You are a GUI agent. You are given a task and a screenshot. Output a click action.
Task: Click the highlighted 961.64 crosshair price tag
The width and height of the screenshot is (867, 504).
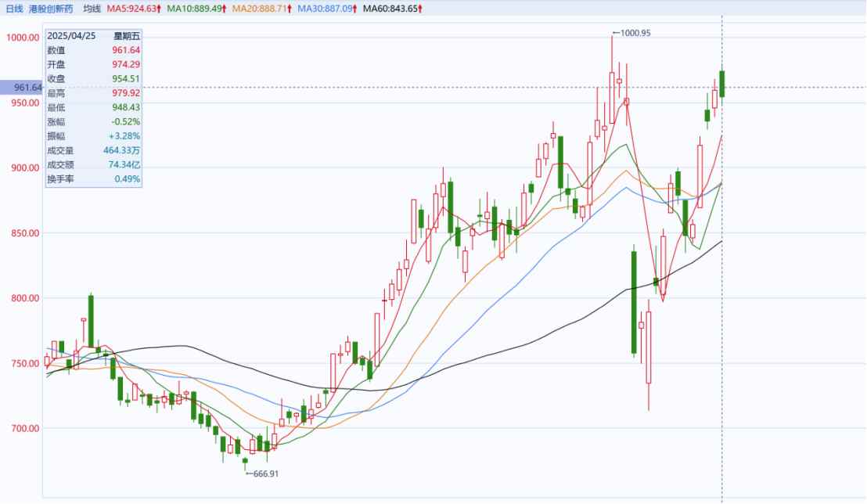(21, 88)
